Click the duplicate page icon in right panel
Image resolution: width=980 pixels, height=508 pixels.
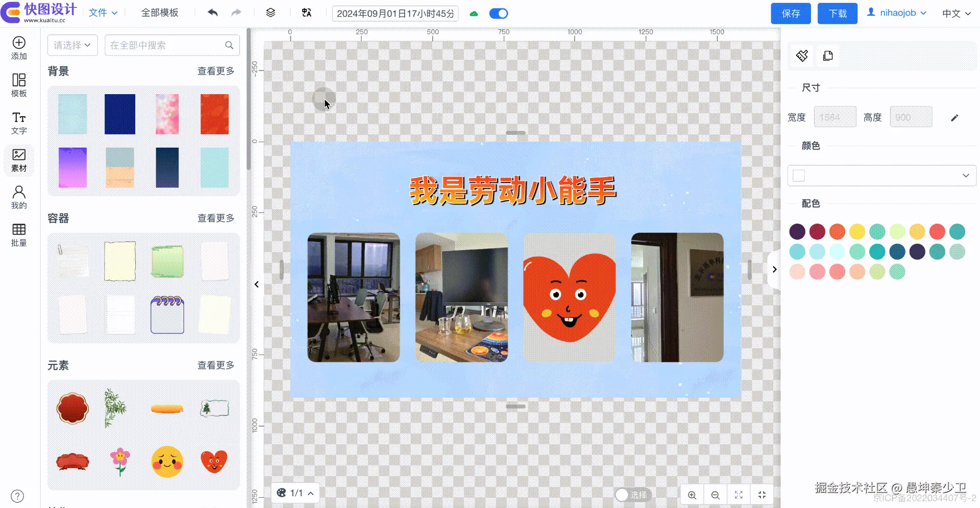coord(828,55)
